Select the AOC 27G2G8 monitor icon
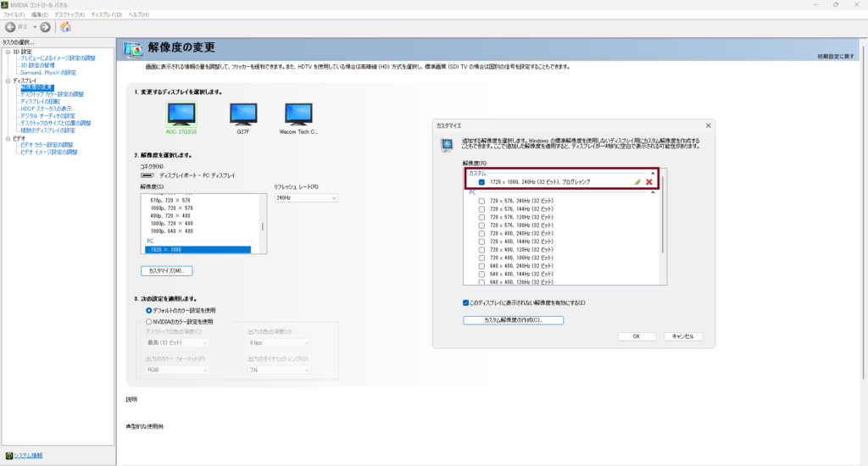The image size is (868, 466). [x=182, y=114]
